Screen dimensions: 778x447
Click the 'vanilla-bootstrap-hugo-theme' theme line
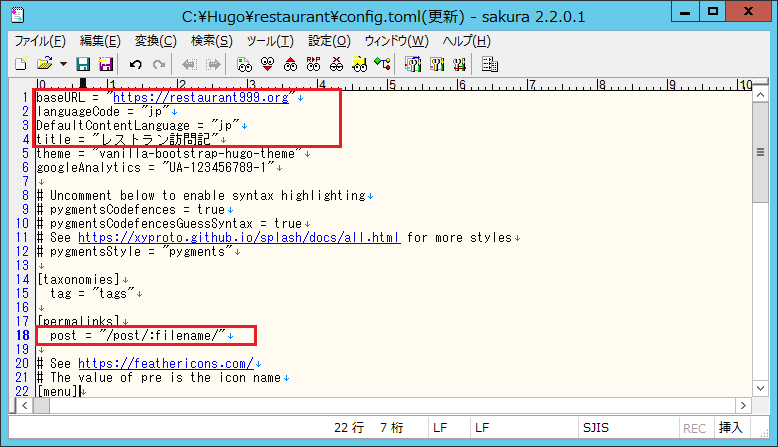pyautogui.click(x=170, y=154)
